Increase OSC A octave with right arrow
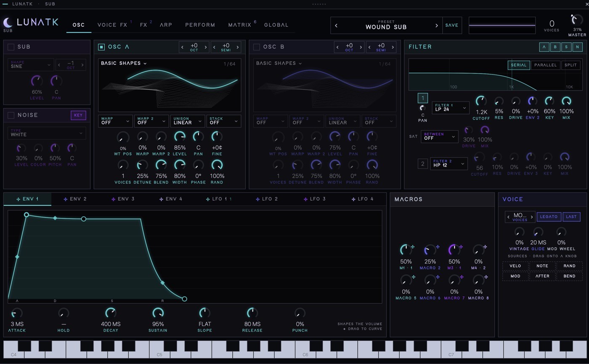589x364 pixels. [206, 47]
